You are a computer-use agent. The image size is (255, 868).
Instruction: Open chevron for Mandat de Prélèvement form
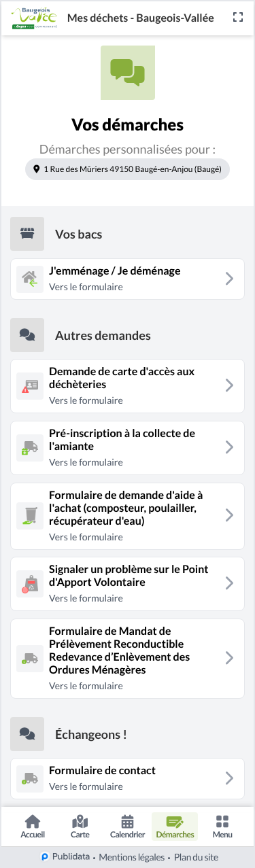(x=230, y=657)
